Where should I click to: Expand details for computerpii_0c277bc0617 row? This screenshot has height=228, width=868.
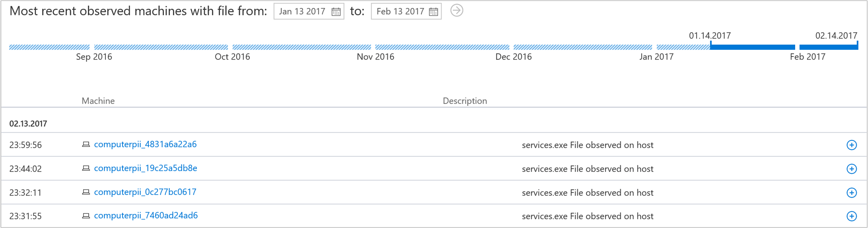[x=852, y=193]
